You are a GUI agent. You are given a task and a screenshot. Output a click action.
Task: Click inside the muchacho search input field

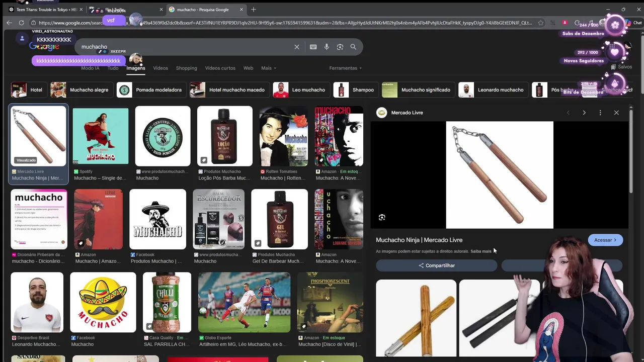point(186,47)
